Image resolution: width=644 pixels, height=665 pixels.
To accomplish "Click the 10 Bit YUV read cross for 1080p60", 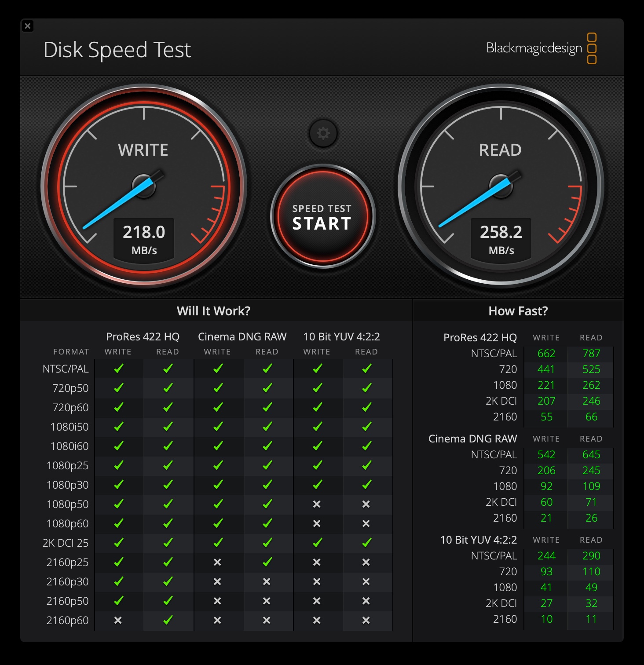I will coord(366,523).
